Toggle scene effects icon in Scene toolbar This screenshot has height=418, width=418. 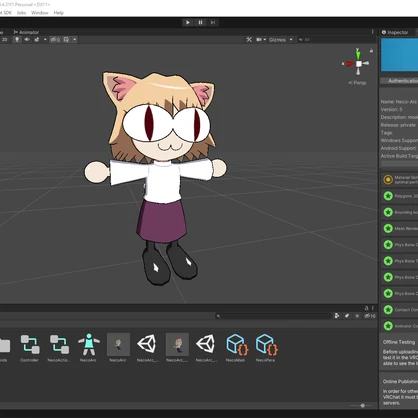pos(37,40)
